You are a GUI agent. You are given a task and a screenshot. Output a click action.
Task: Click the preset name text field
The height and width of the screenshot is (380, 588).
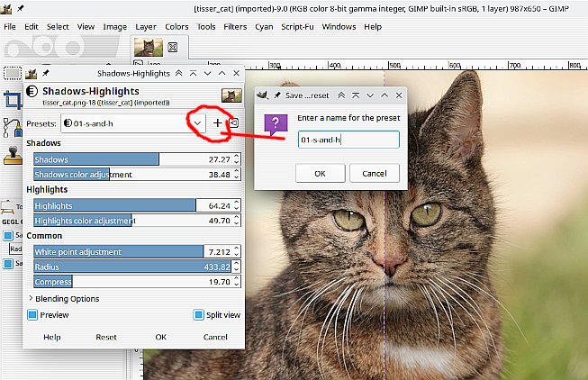348,140
